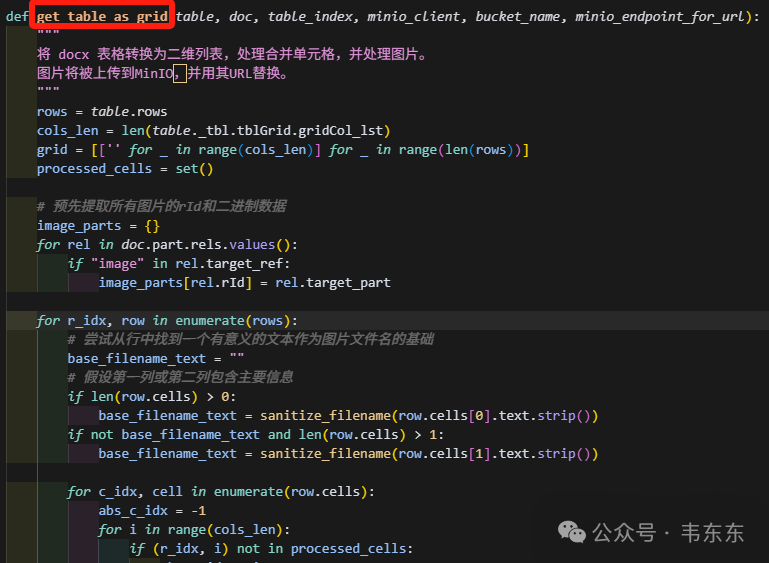Click 'if not base_filename_text and len(row.cells) > 1:'
The width and height of the screenshot is (769, 563).
(256, 435)
